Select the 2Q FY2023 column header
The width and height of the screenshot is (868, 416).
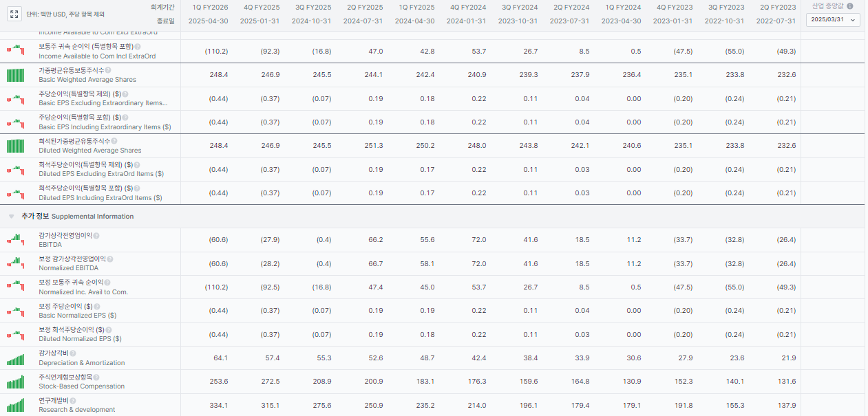click(x=778, y=7)
